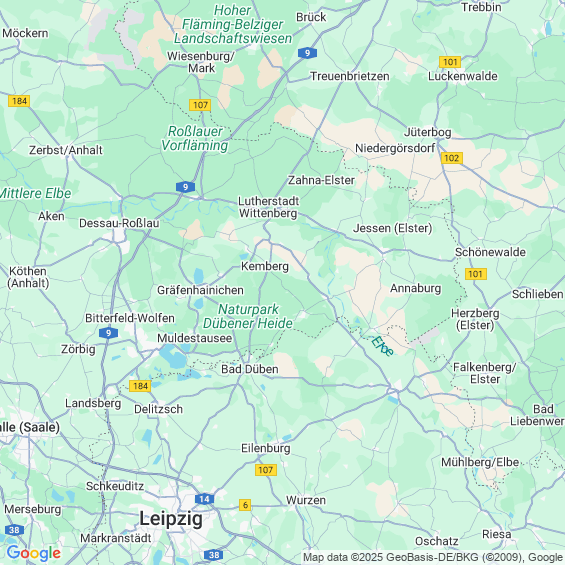
Task: Select the Lutherstadt Wittenberg label
Action: [x=268, y=207]
